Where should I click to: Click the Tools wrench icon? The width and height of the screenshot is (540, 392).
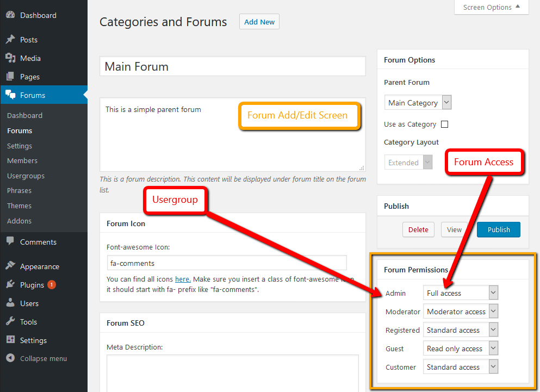[11, 321]
